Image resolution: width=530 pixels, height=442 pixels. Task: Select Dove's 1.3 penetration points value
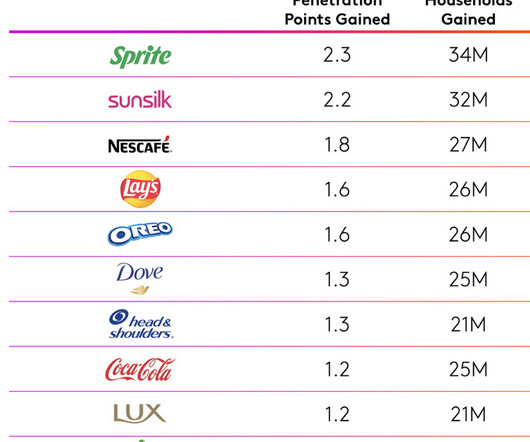[x=337, y=279]
